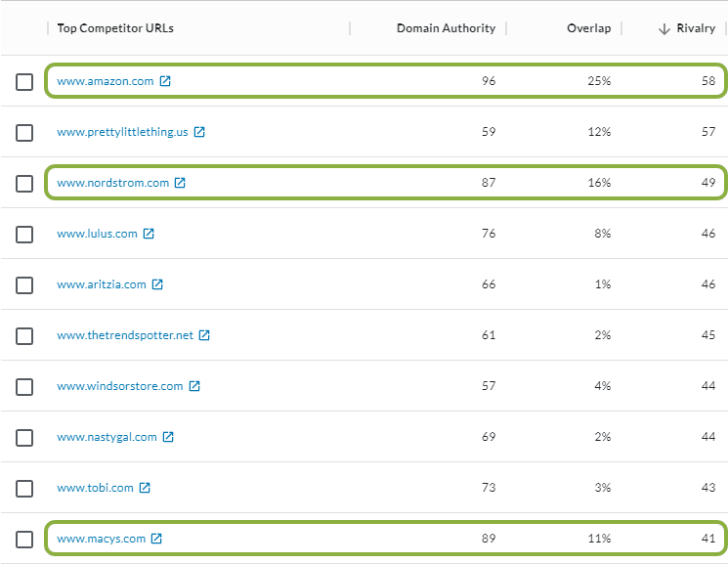Select the checkbox for www.nordstrom.com
This screenshot has height=564, width=728.
[x=24, y=184]
